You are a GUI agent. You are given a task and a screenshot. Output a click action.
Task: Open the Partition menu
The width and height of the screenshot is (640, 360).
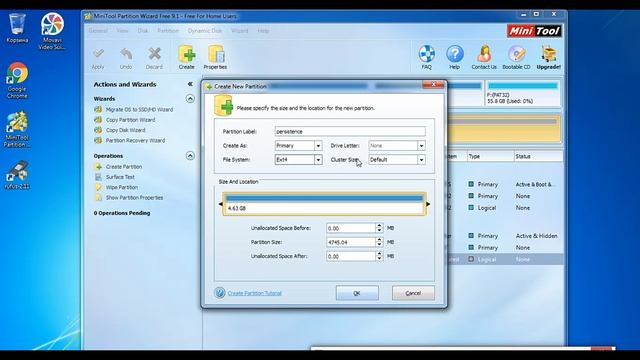(x=168, y=31)
